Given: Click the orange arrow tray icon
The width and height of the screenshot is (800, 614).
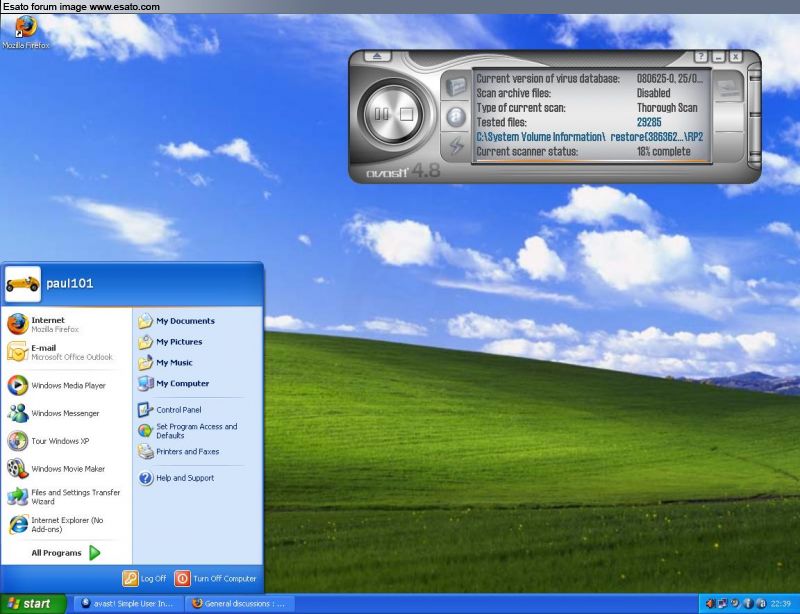Looking at the screenshot, I should [x=710, y=604].
